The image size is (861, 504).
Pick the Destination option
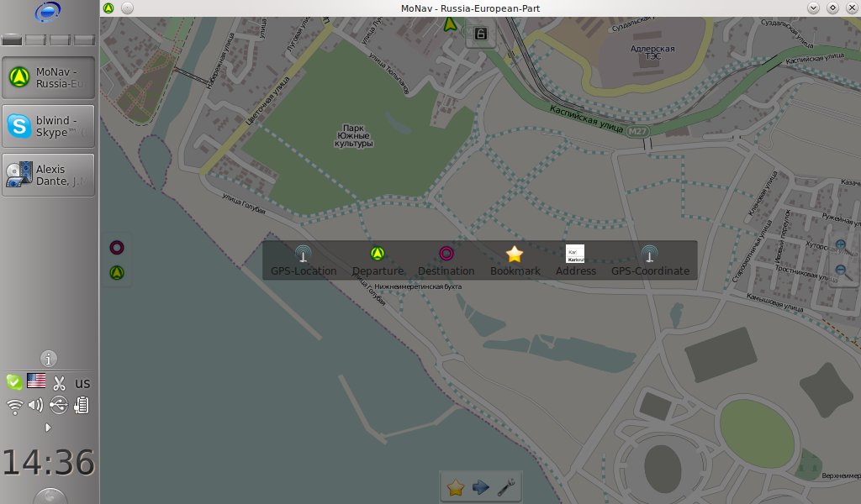(x=446, y=261)
